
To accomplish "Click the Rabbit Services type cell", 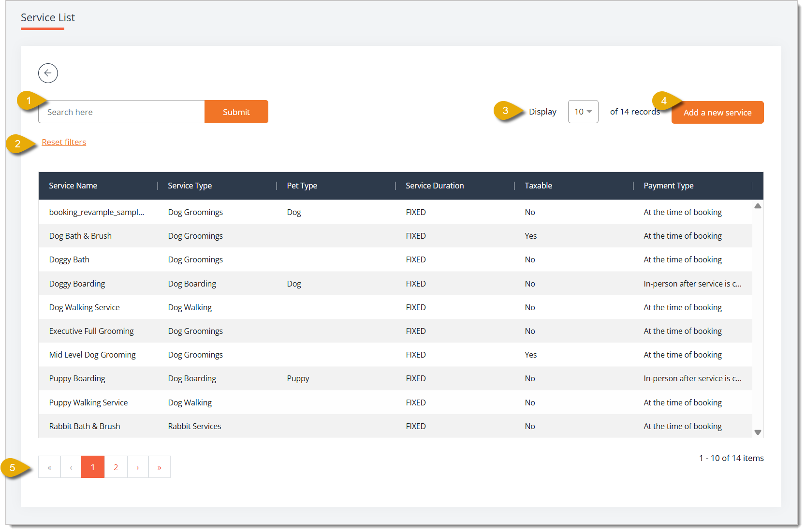I will [194, 426].
